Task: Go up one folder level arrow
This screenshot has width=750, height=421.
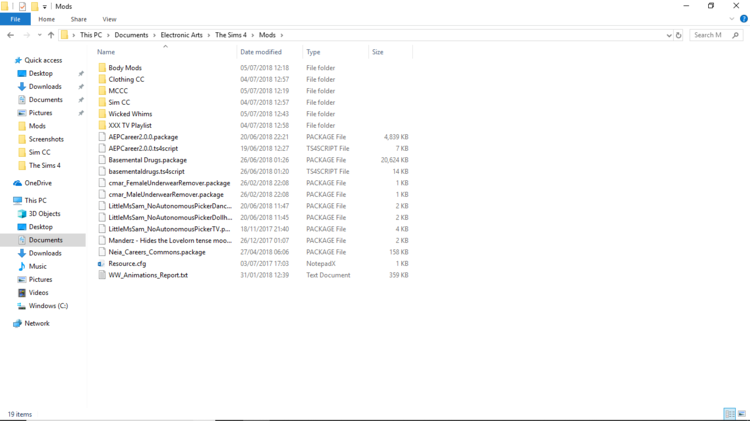Action: [x=51, y=35]
